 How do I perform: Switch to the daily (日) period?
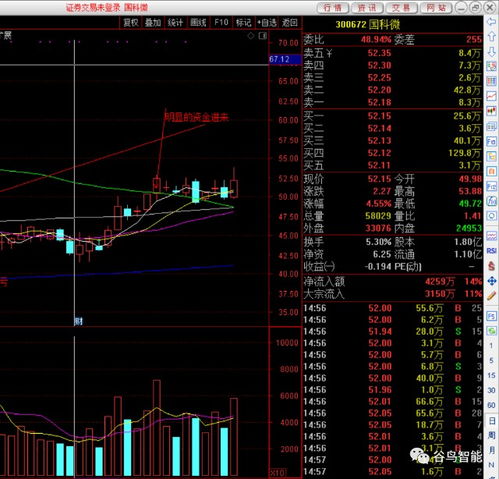492,421
